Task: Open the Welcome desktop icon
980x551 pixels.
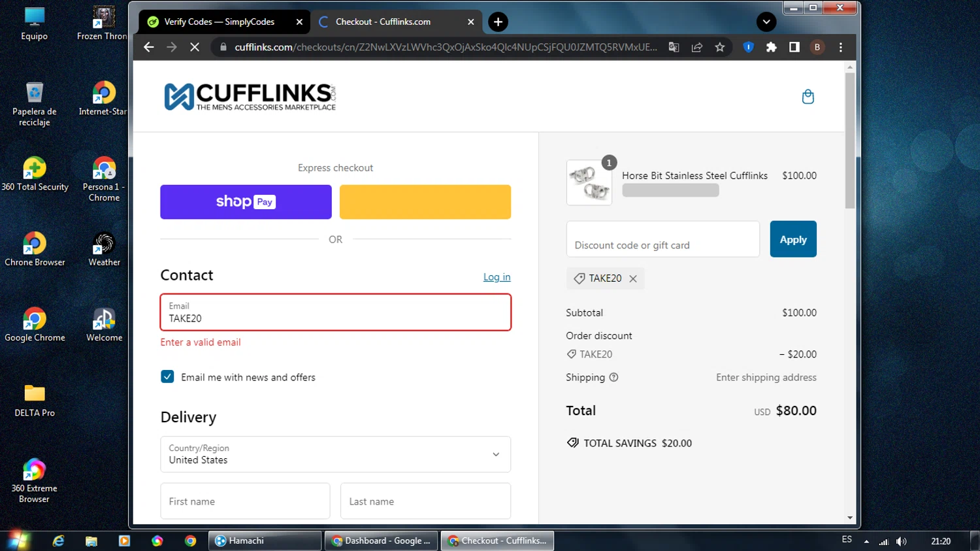Action: click(104, 324)
